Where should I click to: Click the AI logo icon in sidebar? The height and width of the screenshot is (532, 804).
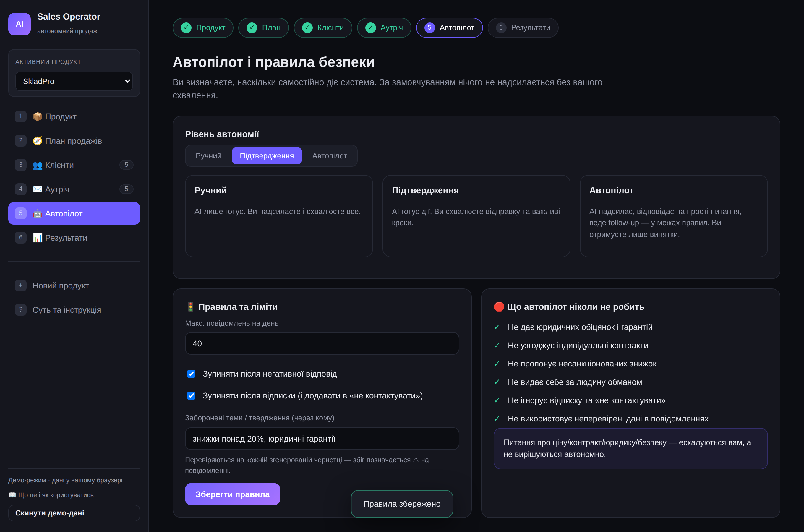click(19, 24)
